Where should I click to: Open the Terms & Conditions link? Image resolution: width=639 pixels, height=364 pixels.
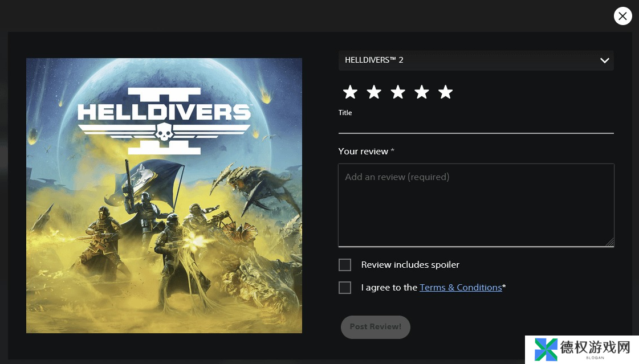(x=461, y=288)
